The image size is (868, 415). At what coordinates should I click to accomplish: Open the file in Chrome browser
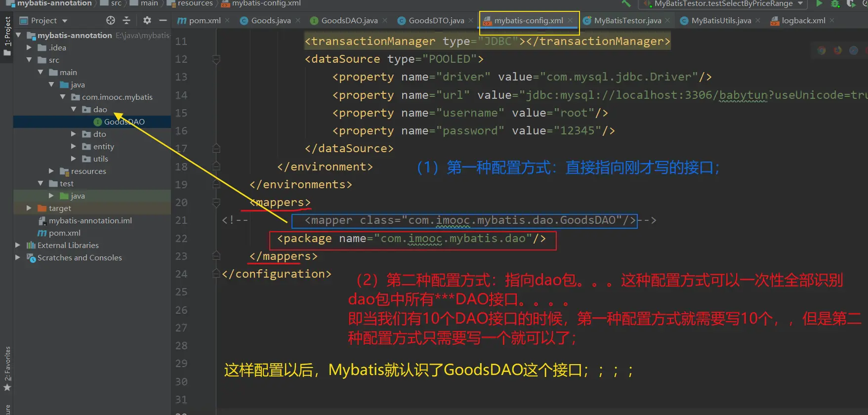(822, 50)
